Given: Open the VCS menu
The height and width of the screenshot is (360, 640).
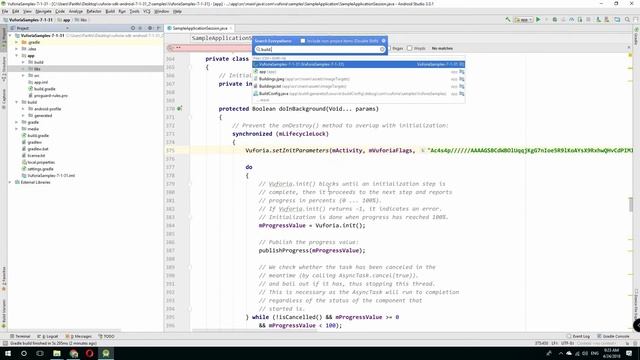Looking at the screenshot, I should pyautogui.click(x=147, y=11).
